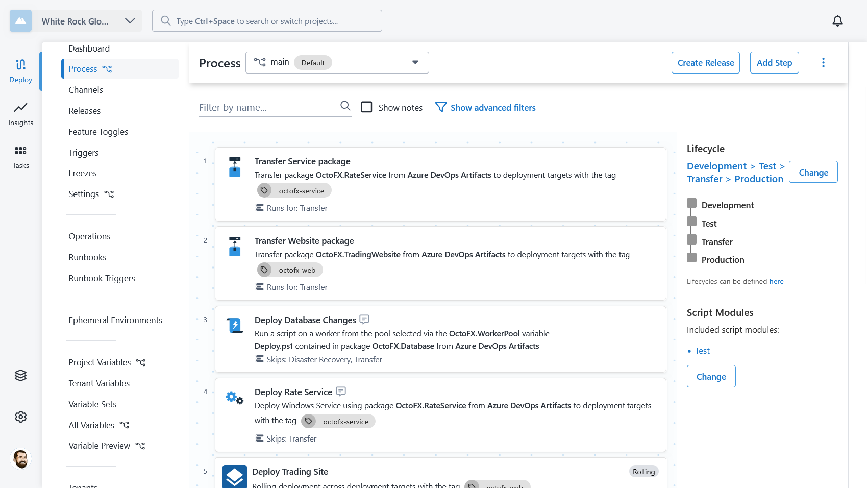Go to Releases in the project menu
This screenshot has height=488, width=868.
point(85,111)
